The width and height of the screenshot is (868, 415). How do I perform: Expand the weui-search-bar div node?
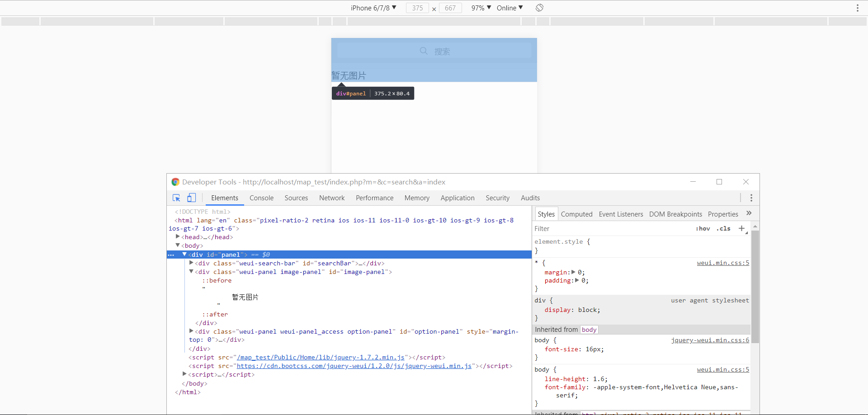point(191,263)
